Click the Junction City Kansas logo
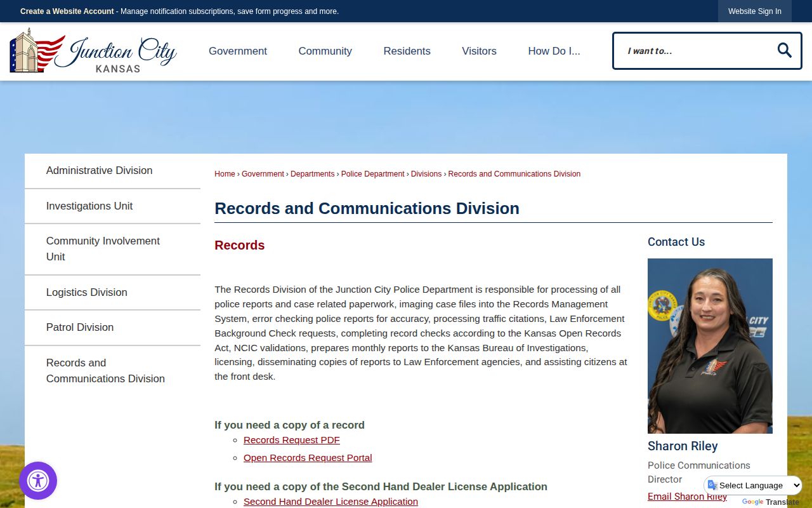Image resolution: width=812 pixels, height=508 pixels. (x=93, y=51)
